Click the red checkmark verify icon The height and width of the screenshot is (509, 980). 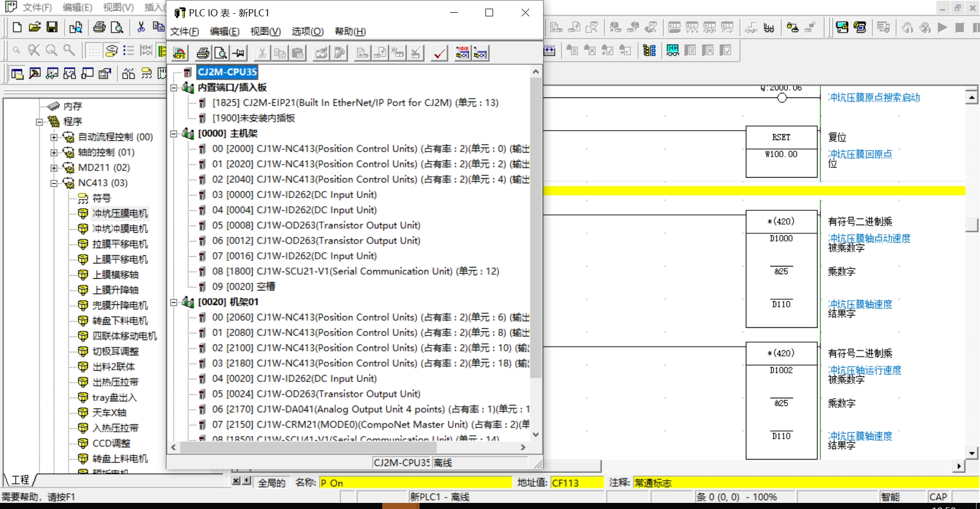(439, 53)
